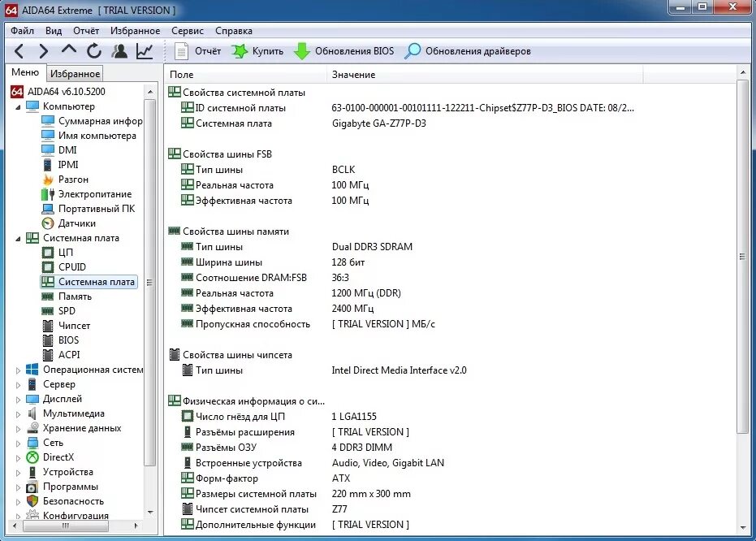
Task: Click the Чипсет chip icon
Action: [x=48, y=326]
